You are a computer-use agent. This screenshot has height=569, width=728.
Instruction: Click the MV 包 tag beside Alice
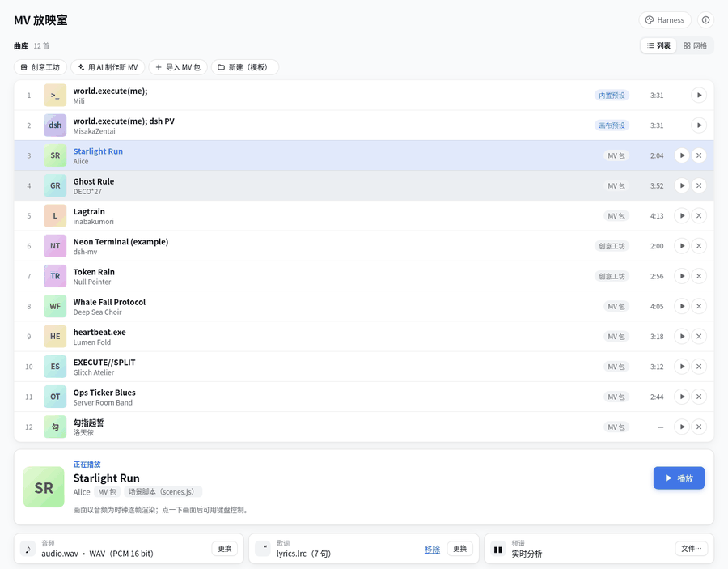[x=107, y=492]
